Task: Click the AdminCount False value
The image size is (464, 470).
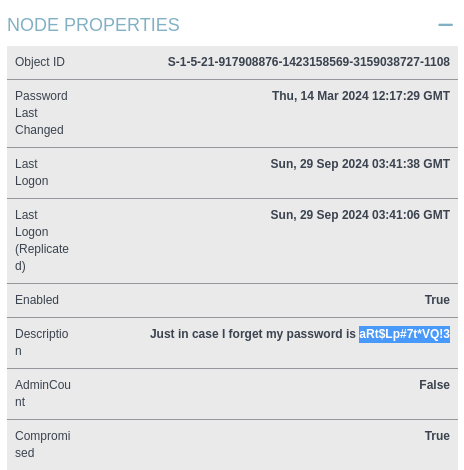Action: click(x=434, y=385)
